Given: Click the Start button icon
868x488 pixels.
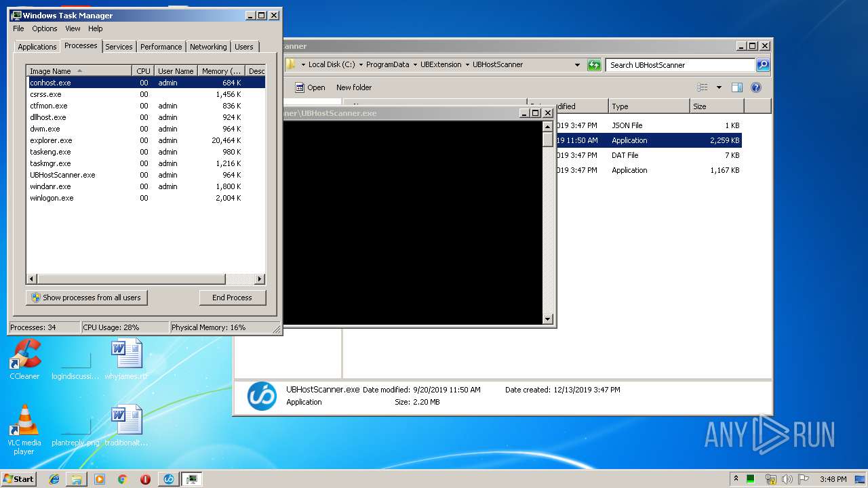Looking at the screenshot, I should pyautogui.click(x=19, y=479).
